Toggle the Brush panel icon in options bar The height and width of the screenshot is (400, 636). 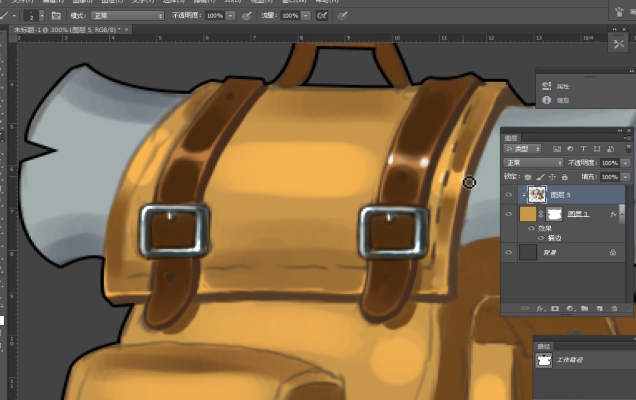click(x=56, y=16)
